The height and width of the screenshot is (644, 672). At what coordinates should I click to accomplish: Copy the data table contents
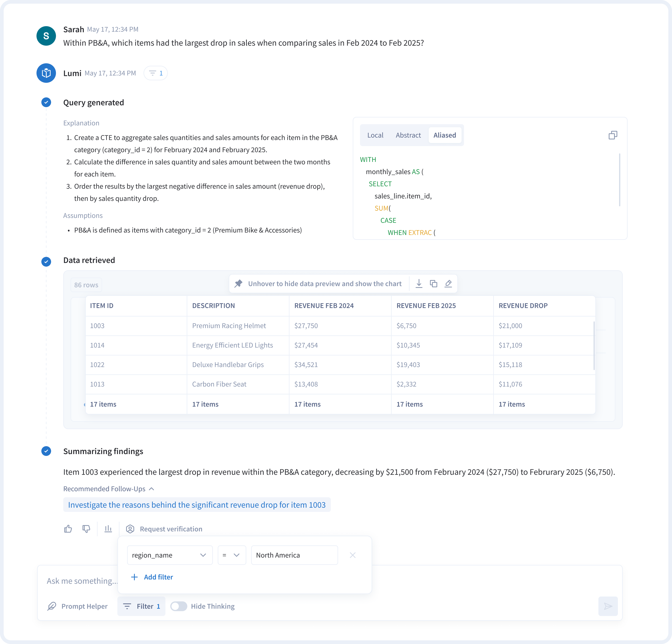pos(433,283)
